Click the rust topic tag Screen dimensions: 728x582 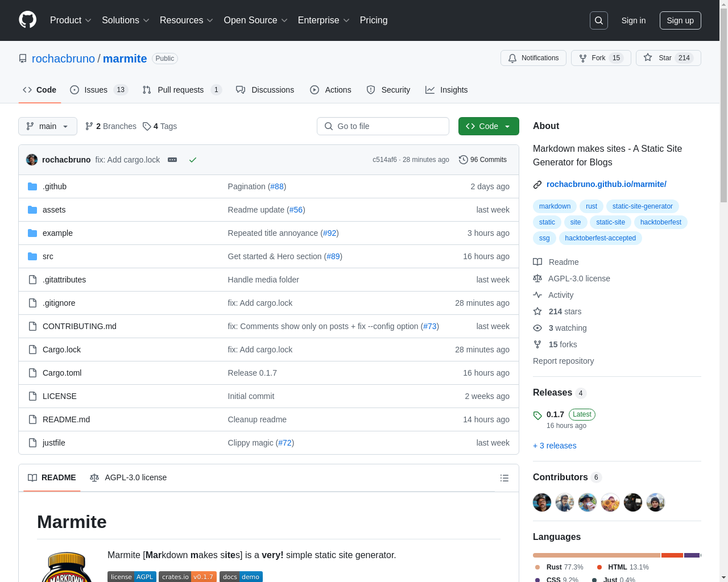pos(591,206)
